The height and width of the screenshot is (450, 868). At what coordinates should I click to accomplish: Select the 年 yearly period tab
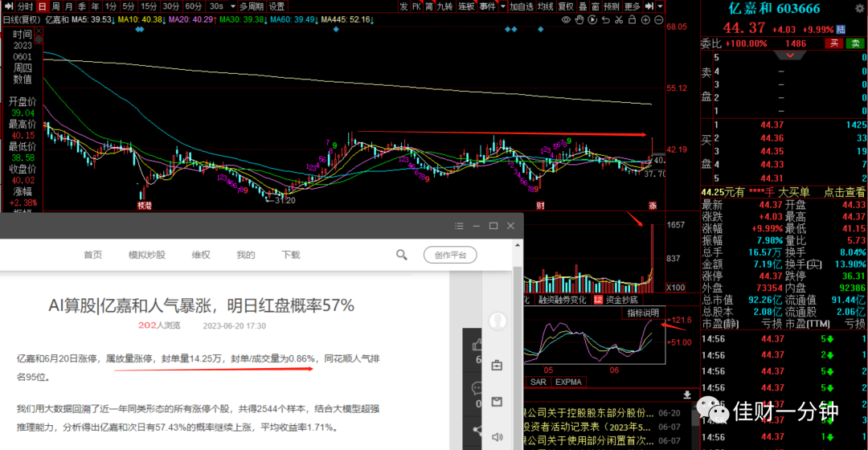coord(95,6)
